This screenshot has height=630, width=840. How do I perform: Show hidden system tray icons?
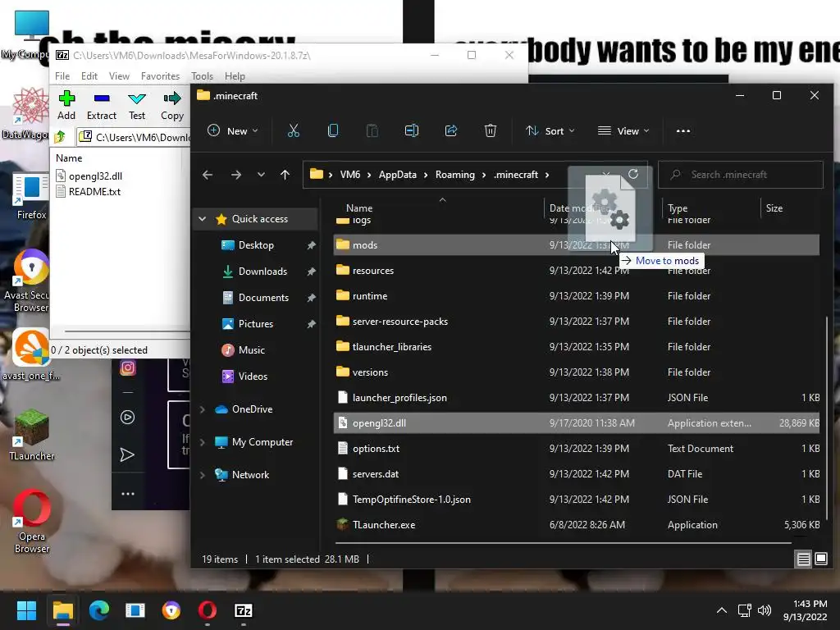[722, 610]
